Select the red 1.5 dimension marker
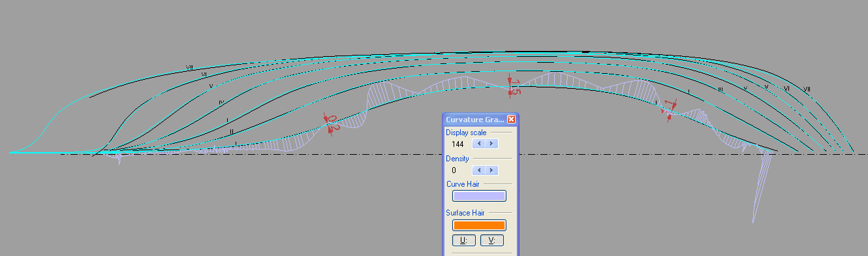Viewport: 868px width, 256px height. (x=513, y=86)
